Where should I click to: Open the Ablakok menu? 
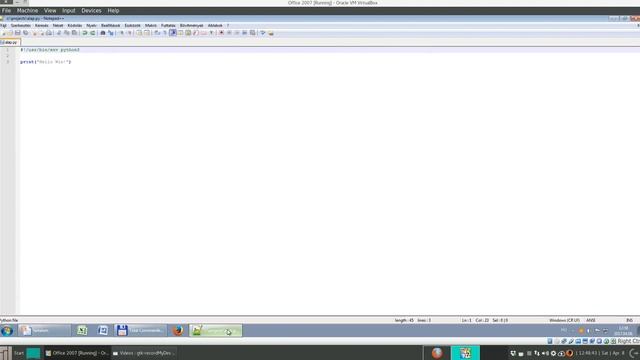[x=215, y=25]
